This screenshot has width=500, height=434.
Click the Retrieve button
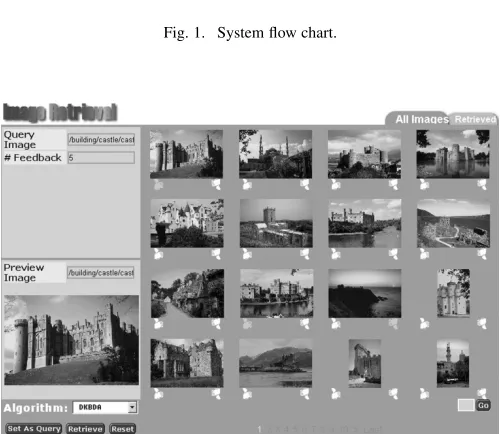[85, 429]
